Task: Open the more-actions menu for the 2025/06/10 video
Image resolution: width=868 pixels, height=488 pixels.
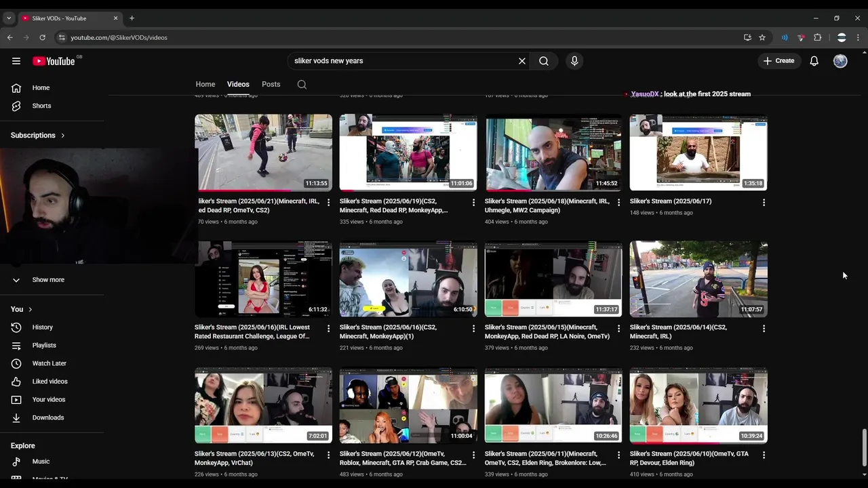Action: (x=764, y=455)
